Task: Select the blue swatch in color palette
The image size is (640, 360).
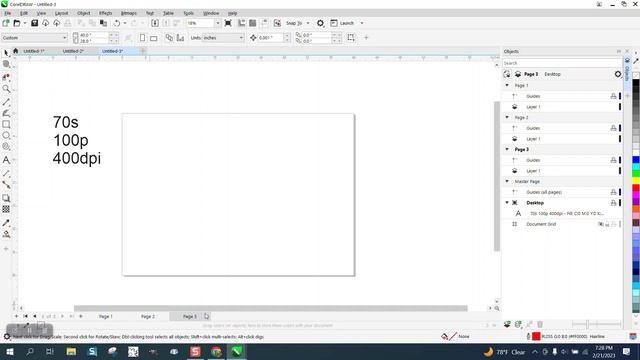Action: (x=636, y=160)
